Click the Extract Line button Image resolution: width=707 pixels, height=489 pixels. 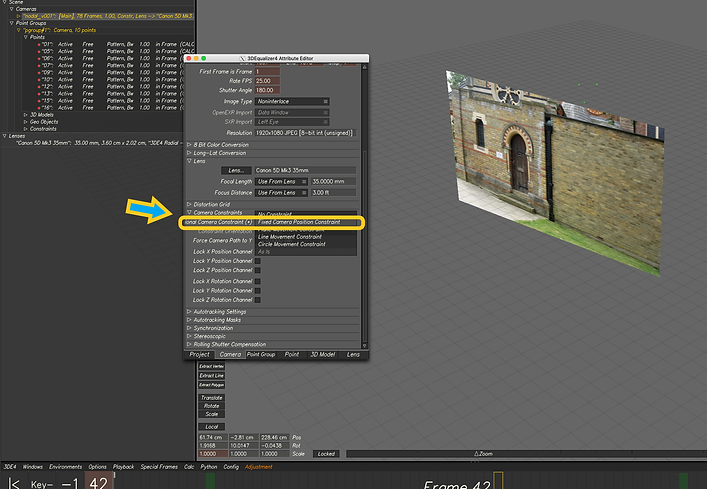click(x=211, y=375)
